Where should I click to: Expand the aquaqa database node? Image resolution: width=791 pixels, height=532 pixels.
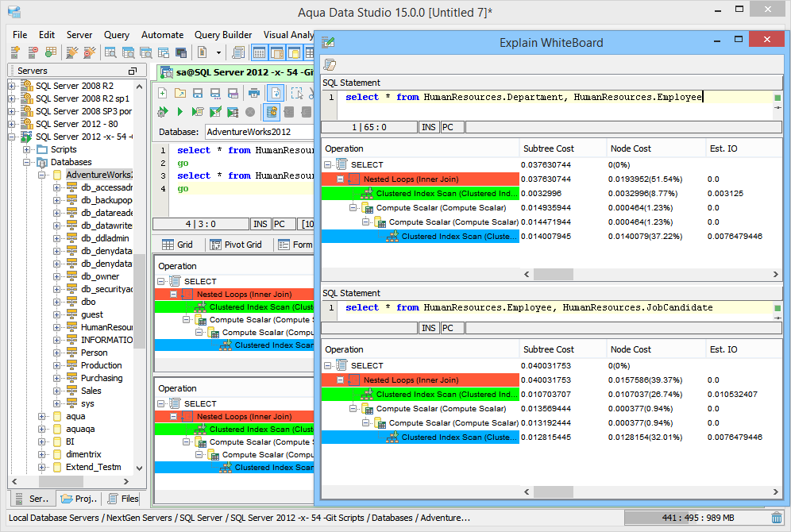click(41, 429)
